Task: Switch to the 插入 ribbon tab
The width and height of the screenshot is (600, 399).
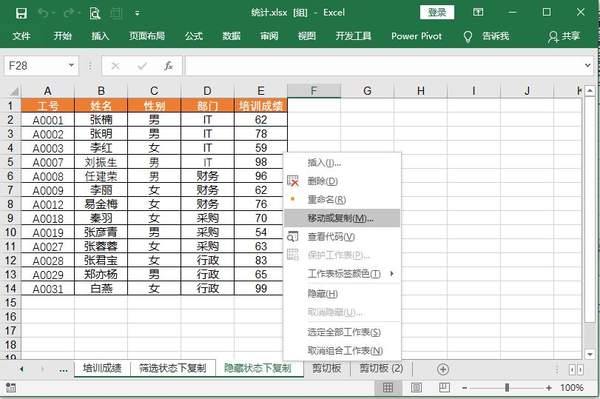Action: click(x=100, y=36)
